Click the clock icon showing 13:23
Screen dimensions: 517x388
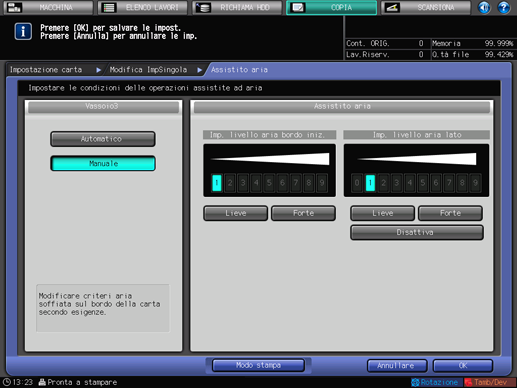(x=7, y=382)
